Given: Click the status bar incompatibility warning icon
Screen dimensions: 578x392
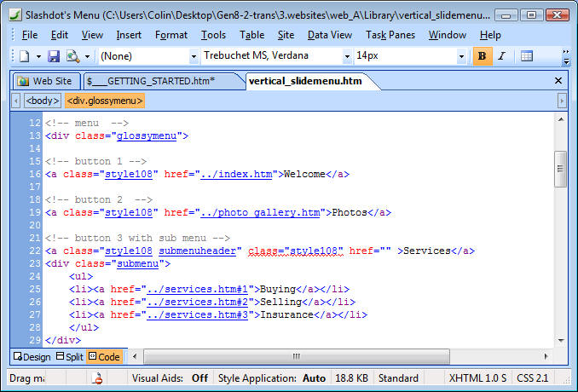Looking at the screenshot, I should (x=97, y=378).
